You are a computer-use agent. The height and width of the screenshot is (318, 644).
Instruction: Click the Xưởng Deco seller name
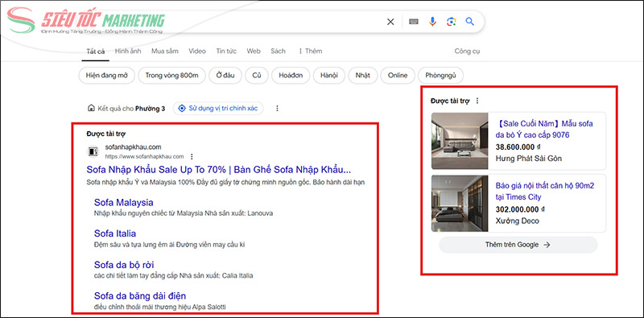[x=517, y=221]
